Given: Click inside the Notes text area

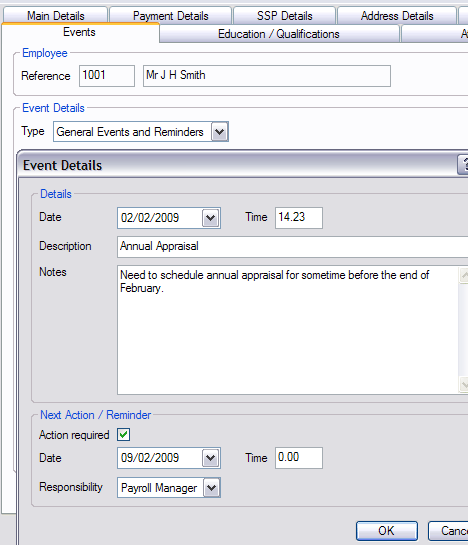Looking at the screenshot, I should pyautogui.click(x=288, y=330).
